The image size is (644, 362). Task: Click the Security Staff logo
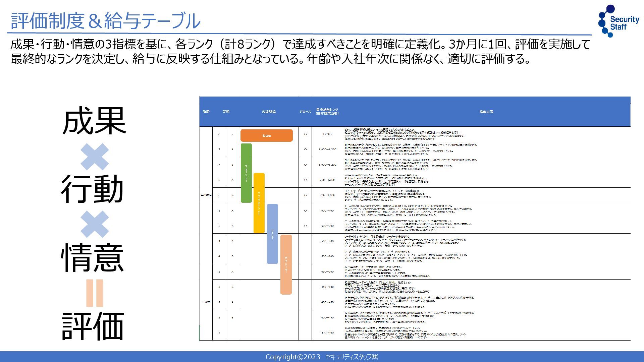[x=618, y=21]
